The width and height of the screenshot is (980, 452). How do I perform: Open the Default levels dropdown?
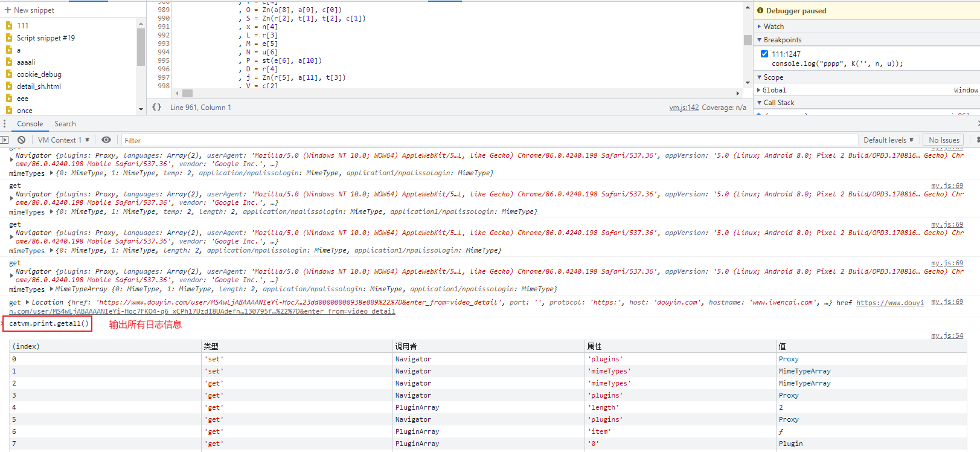pos(888,140)
